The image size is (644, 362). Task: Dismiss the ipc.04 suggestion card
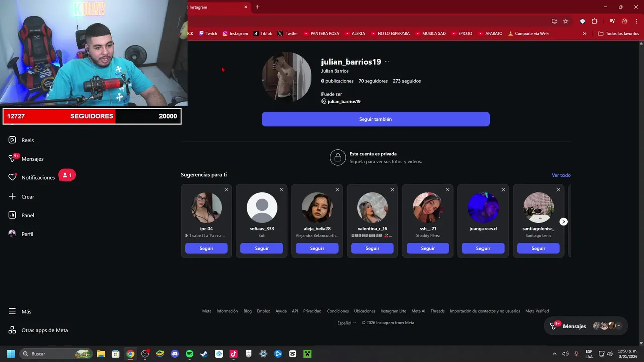(x=226, y=190)
